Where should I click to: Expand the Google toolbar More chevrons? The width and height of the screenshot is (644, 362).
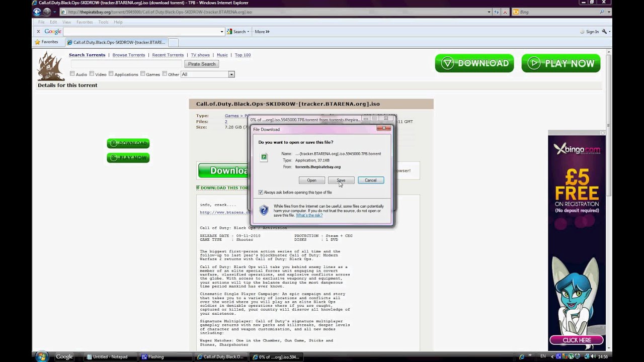[262, 32]
